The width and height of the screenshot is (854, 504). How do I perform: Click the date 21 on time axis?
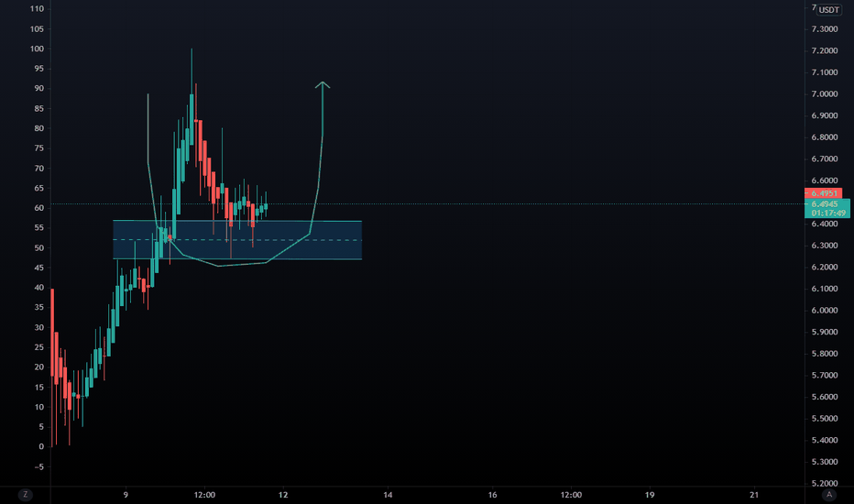tap(754, 495)
